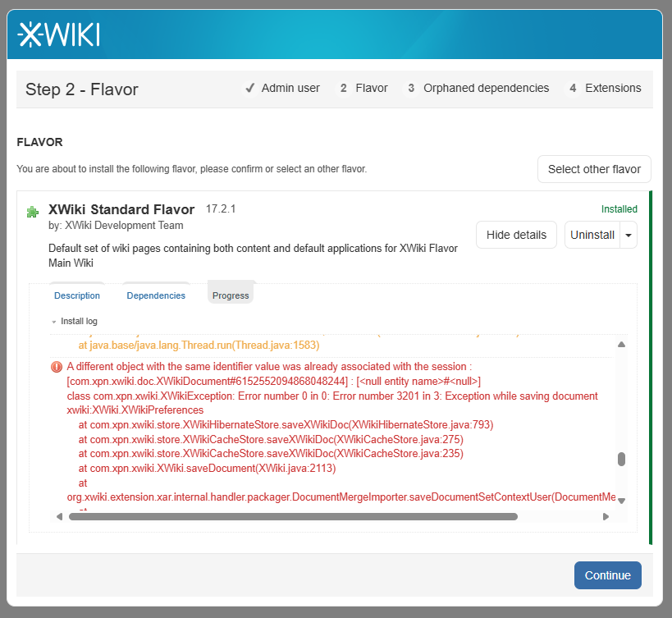Click log scroll down arrow

621,501
